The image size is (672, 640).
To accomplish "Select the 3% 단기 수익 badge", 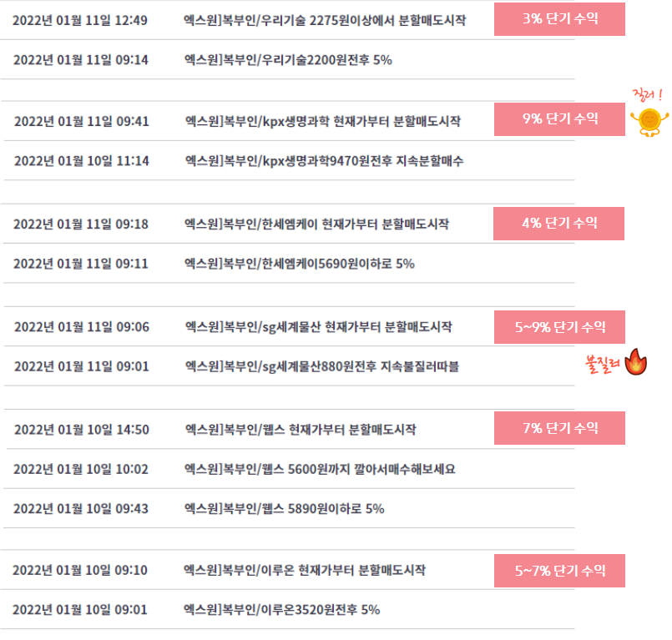I will (x=559, y=19).
